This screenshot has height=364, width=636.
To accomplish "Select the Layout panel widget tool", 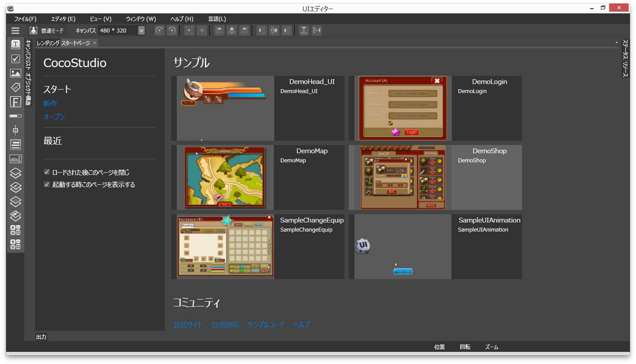I will coord(15,173).
